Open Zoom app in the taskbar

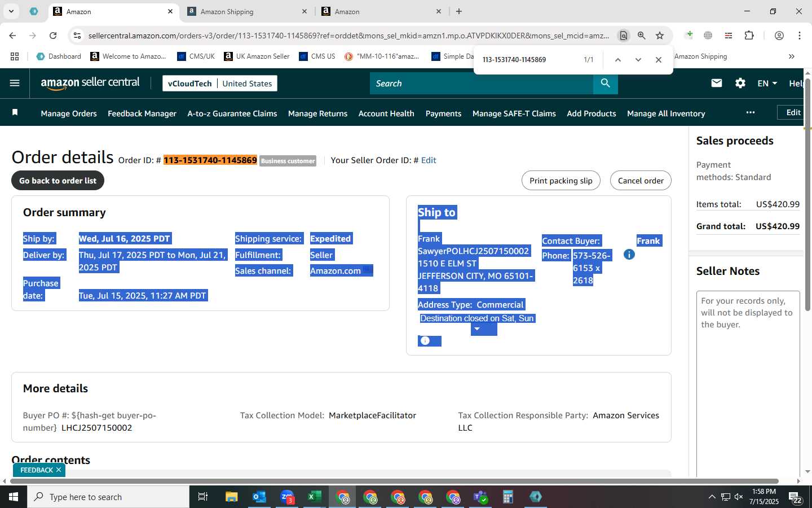point(287,497)
